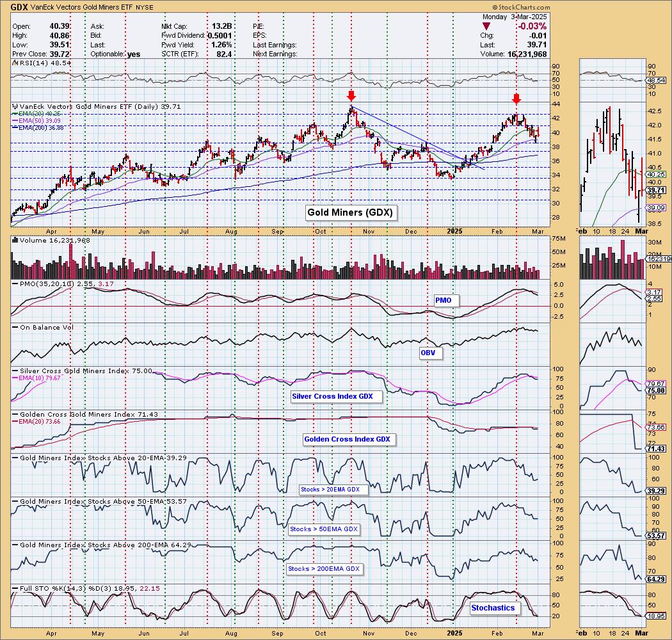Select the Prev Close value 39.72
672x640 pixels.
(60, 54)
